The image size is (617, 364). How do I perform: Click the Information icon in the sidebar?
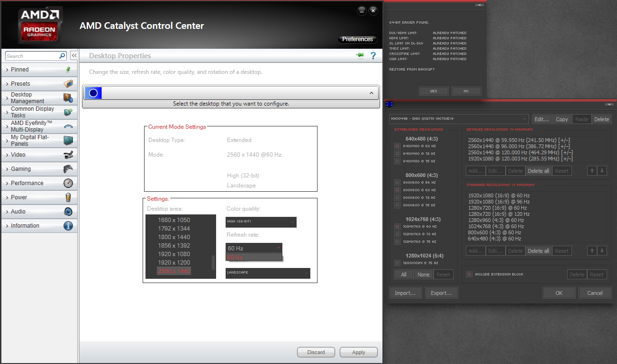click(68, 226)
